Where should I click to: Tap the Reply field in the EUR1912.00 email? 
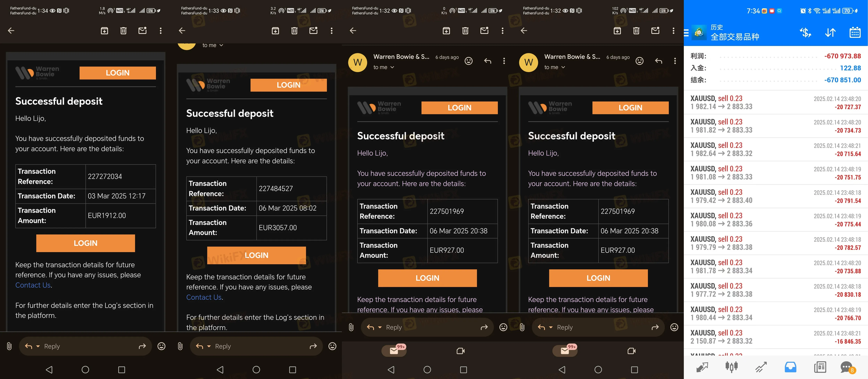coord(86,346)
